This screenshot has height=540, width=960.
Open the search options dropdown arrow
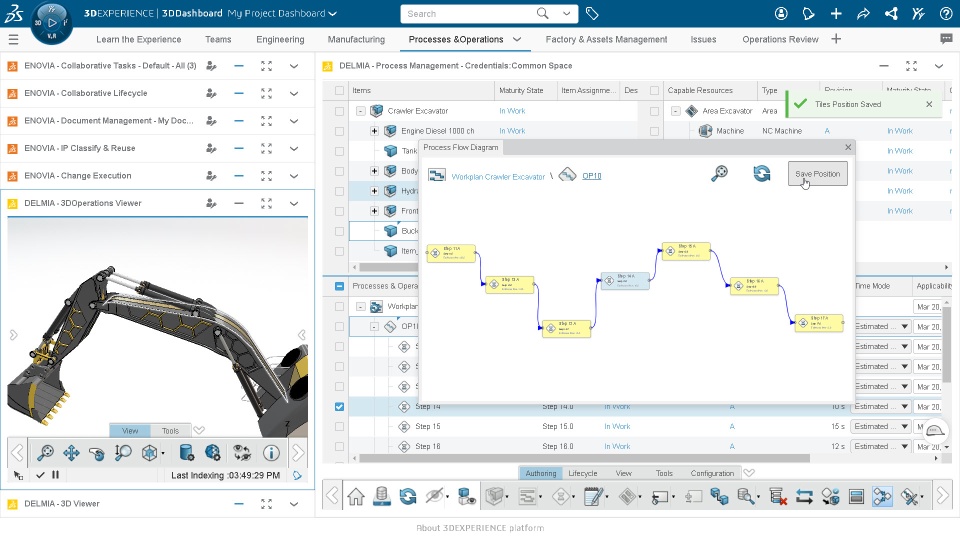point(567,13)
